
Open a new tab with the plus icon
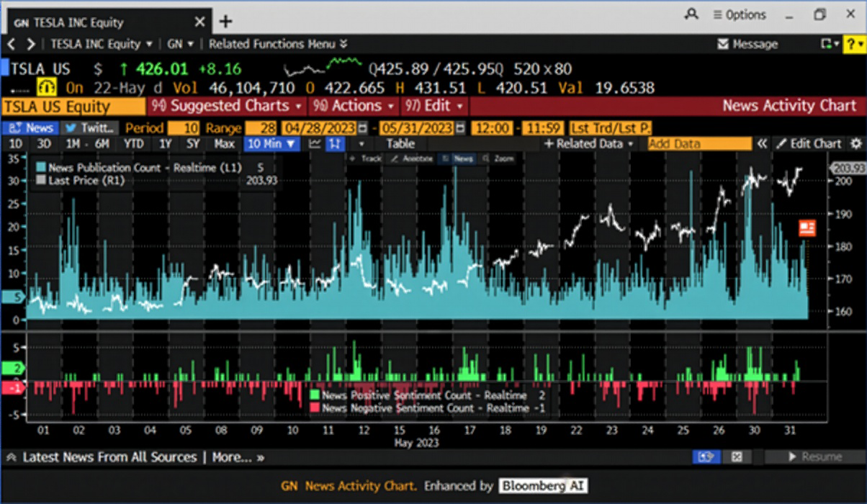225,22
